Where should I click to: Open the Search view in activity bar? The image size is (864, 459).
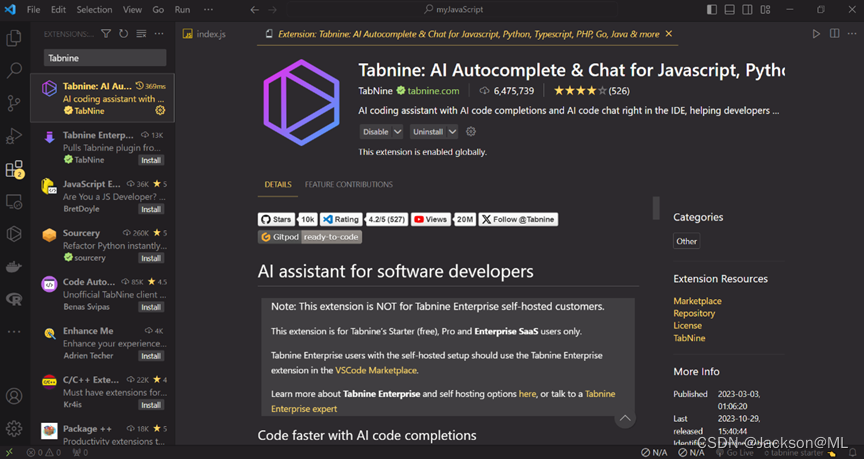[14, 71]
